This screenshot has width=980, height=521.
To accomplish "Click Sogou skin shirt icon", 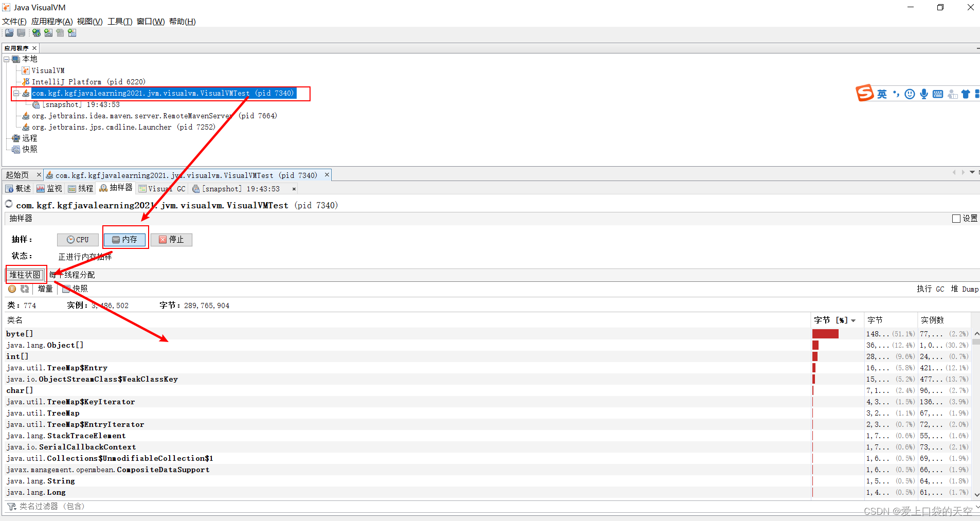I will tap(966, 94).
